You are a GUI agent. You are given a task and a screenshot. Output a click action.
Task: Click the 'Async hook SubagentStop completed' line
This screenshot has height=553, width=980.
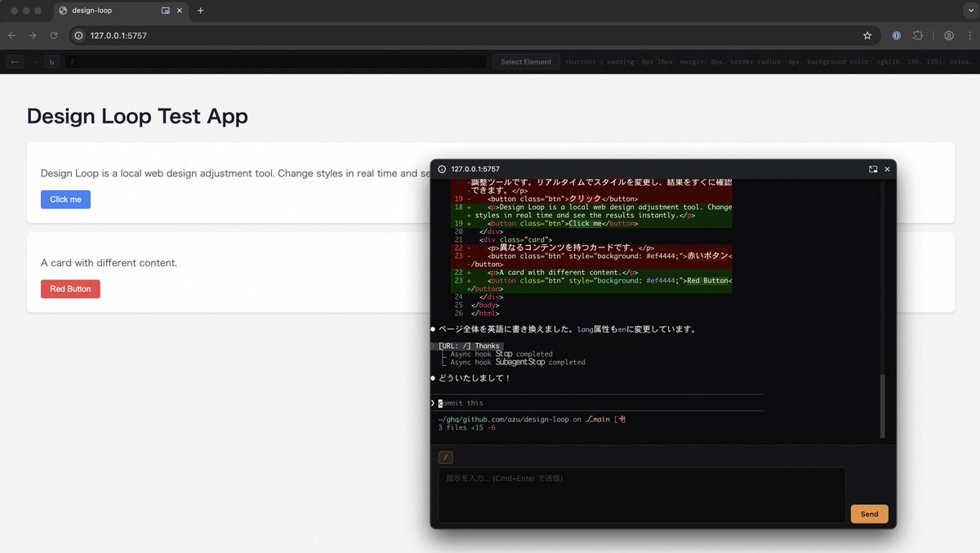[x=518, y=362]
